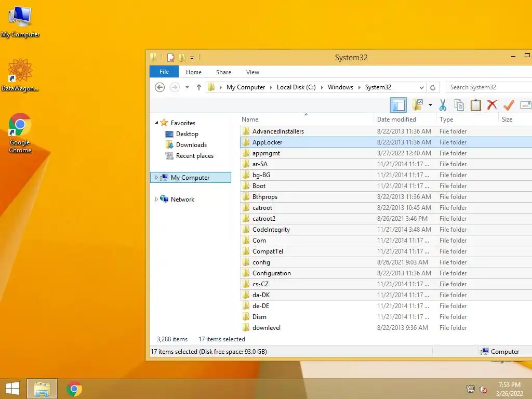The image size is (532, 399).
Task: Open Downloads under Favorites
Action: [x=191, y=145]
